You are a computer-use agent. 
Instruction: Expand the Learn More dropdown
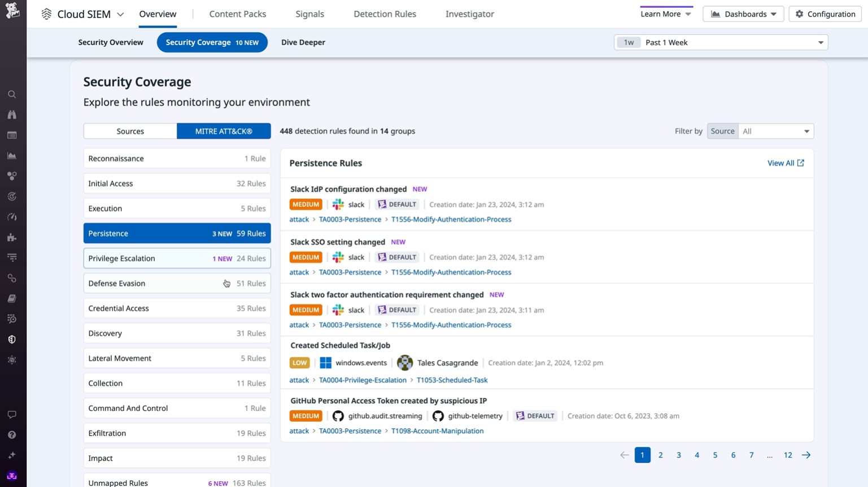coord(666,14)
